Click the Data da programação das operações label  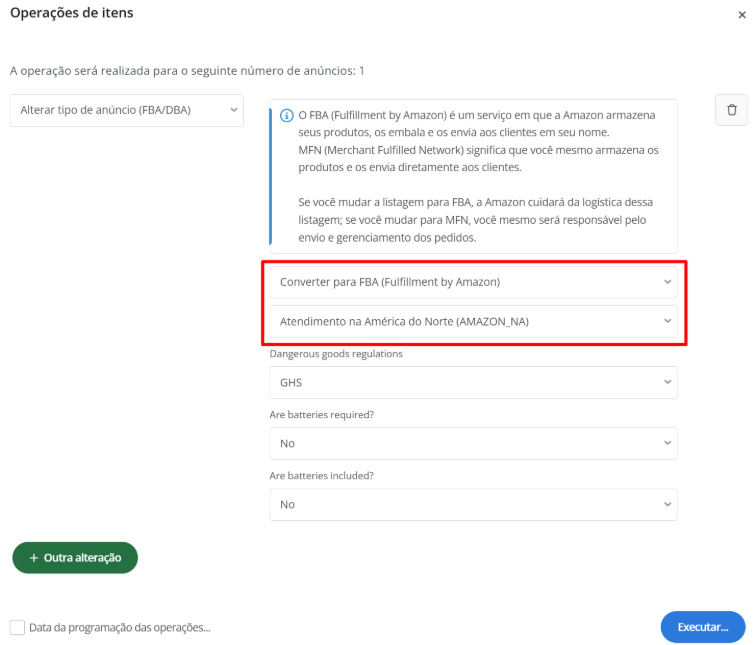[120, 627]
